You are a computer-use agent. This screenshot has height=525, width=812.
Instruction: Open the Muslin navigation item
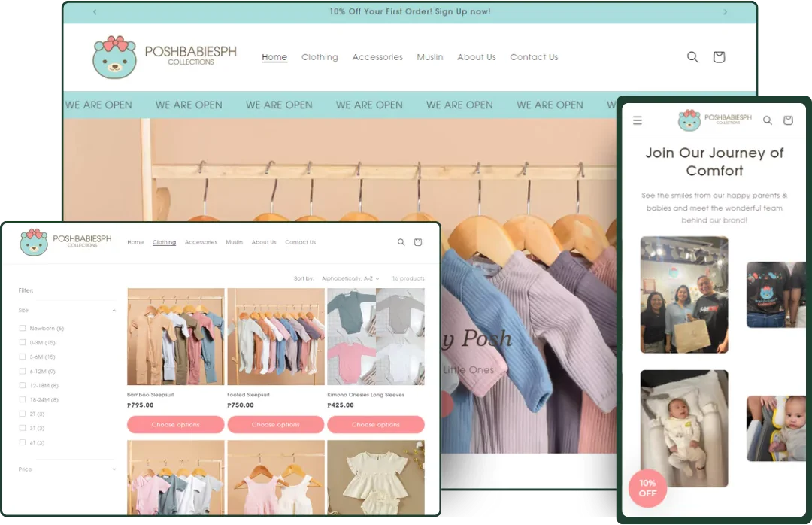click(430, 57)
